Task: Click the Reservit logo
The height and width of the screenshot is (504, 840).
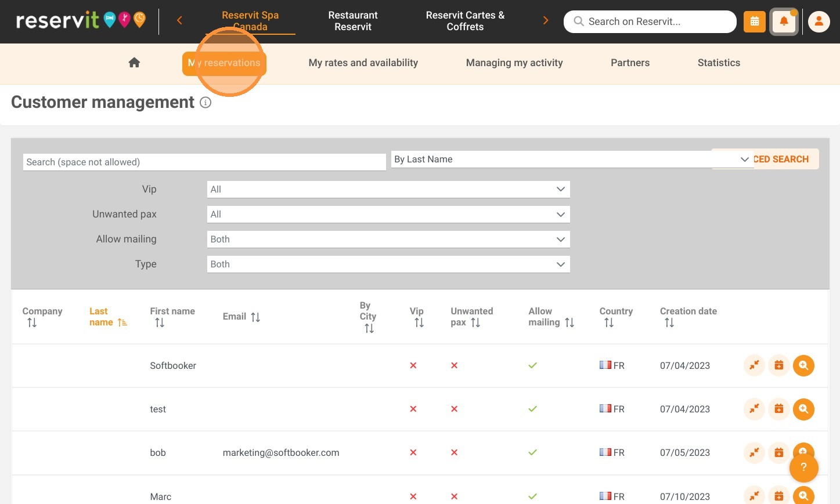Action: 81,20
